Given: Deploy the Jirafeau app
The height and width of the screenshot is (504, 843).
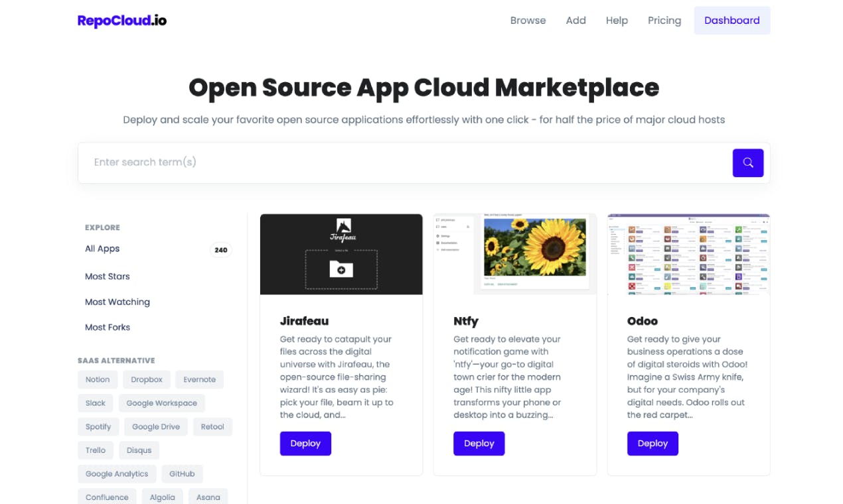Looking at the screenshot, I should tap(305, 444).
